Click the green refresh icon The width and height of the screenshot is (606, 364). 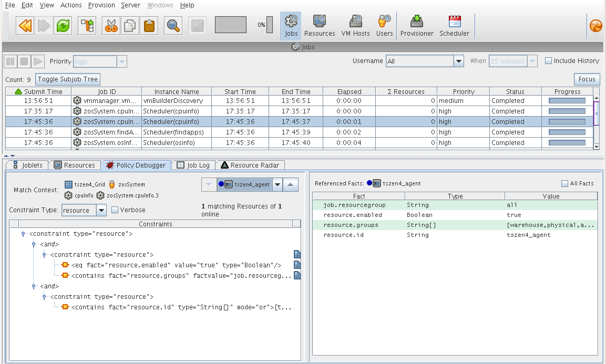[x=64, y=25]
